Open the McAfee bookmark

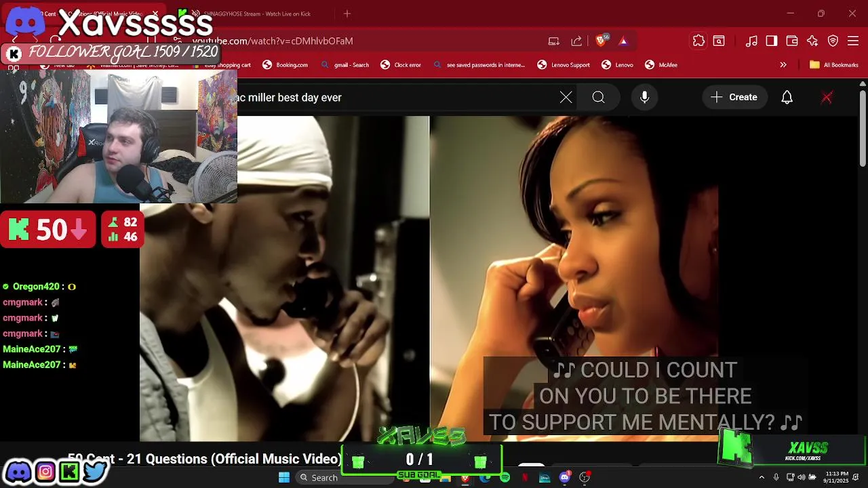click(661, 65)
